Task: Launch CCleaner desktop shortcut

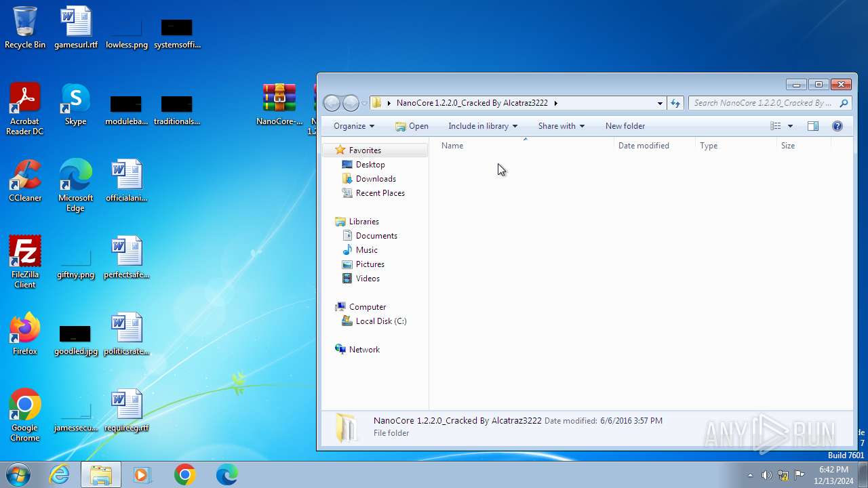Action: click(x=25, y=181)
